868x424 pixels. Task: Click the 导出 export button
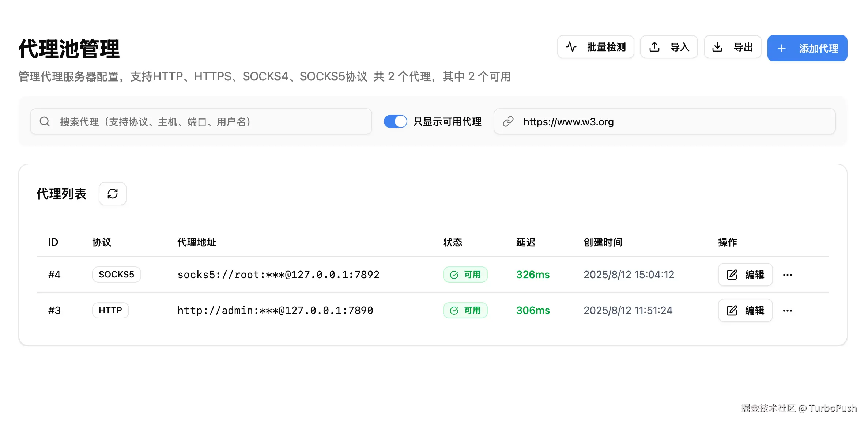(x=733, y=47)
